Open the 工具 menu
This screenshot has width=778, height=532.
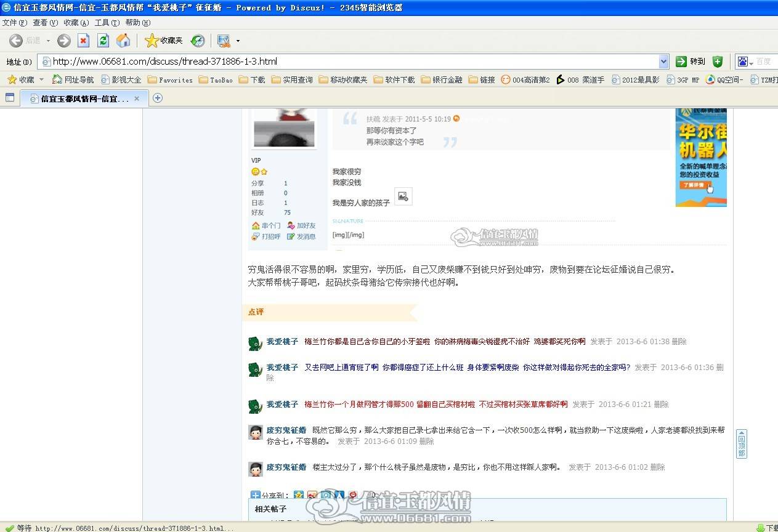tap(107, 23)
